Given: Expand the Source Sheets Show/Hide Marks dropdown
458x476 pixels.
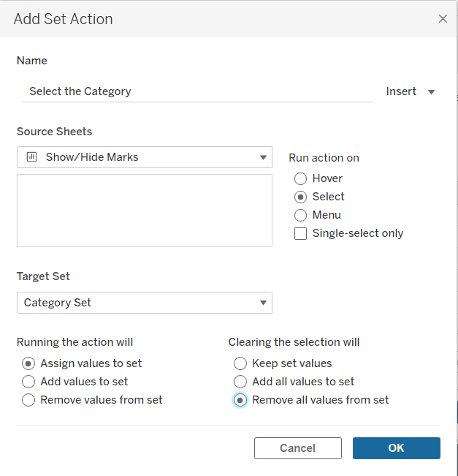Looking at the screenshot, I should click(263, 157).
